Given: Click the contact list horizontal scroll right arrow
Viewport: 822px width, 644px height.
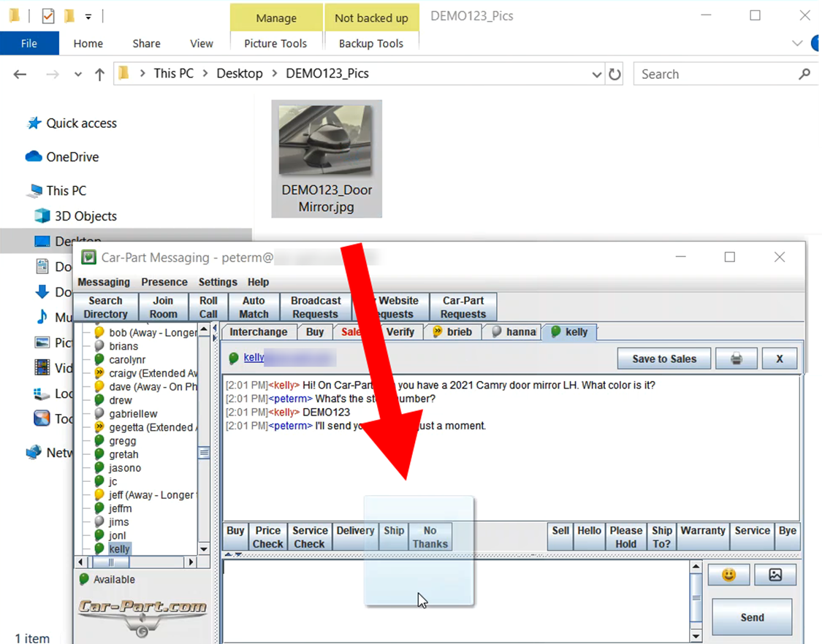Looking at the screenshot, I should [x=191, y=562].
